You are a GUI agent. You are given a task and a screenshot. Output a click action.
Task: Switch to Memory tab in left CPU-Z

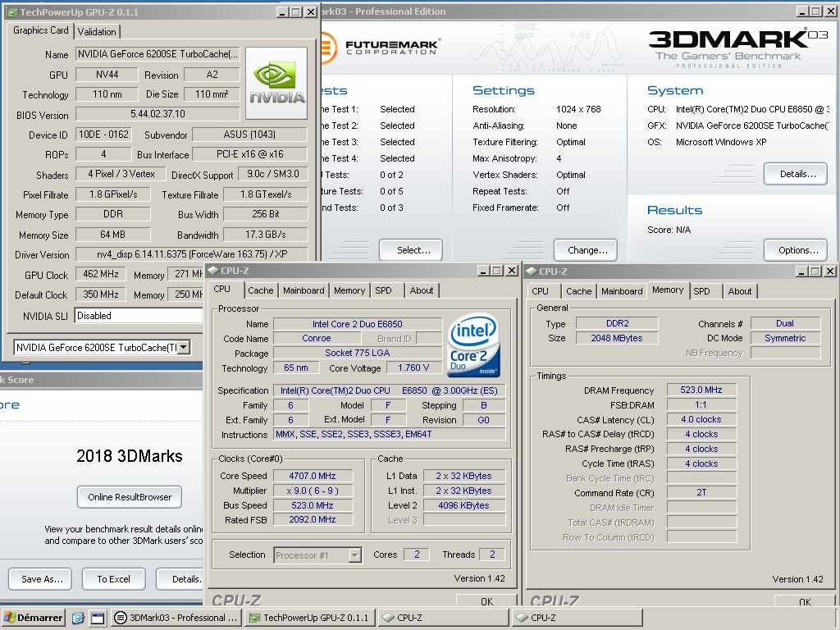349,290
